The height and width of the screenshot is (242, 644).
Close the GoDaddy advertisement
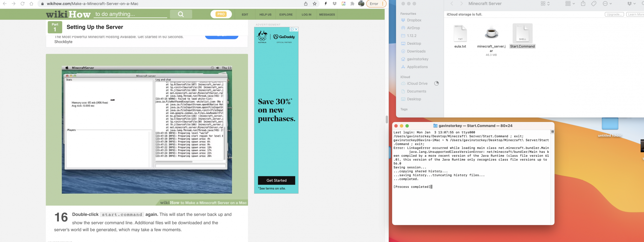click(296, 29)
